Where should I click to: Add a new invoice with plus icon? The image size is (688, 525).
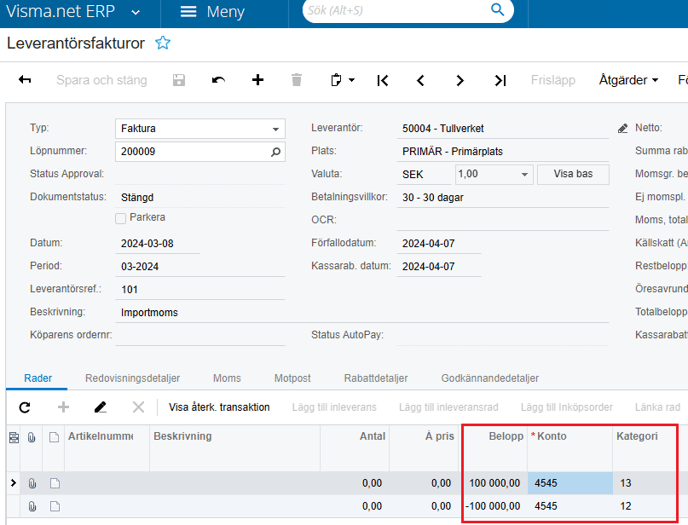258,80
